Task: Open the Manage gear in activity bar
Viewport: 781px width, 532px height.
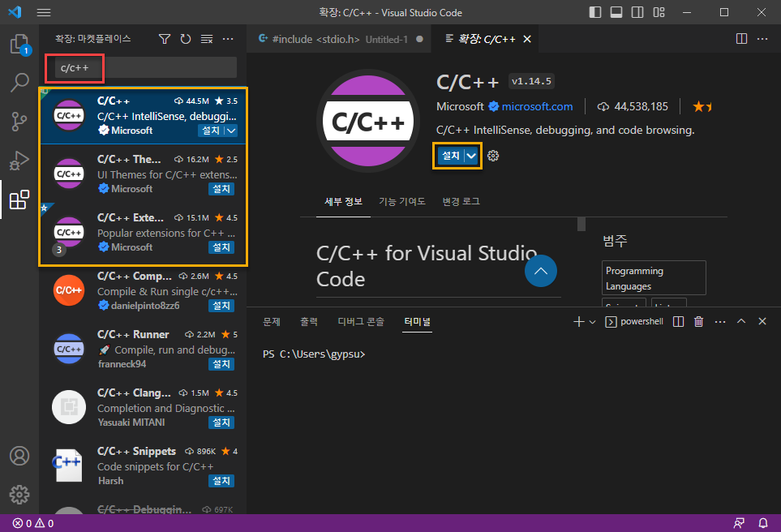Action: pyautogui.click(x=19, y=495)
